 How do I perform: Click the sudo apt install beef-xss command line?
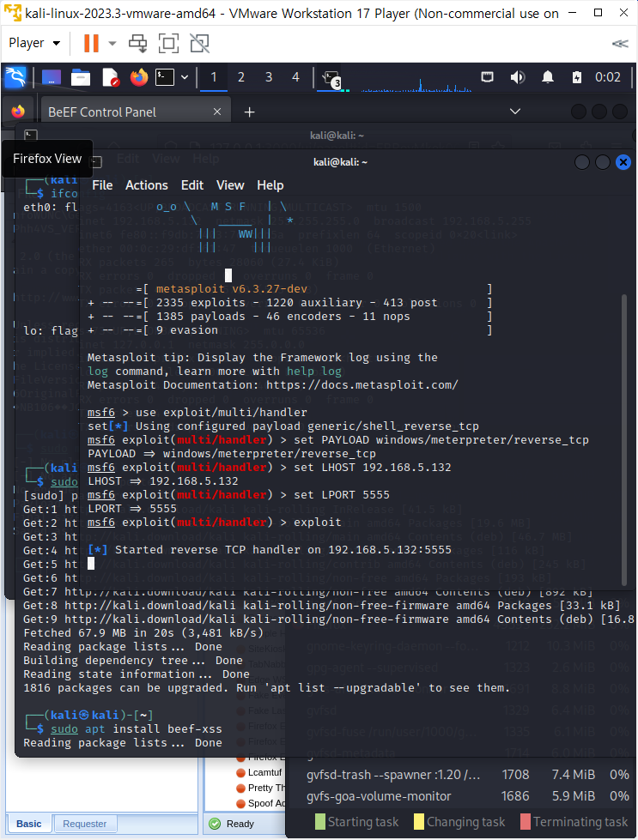[137, 728]
